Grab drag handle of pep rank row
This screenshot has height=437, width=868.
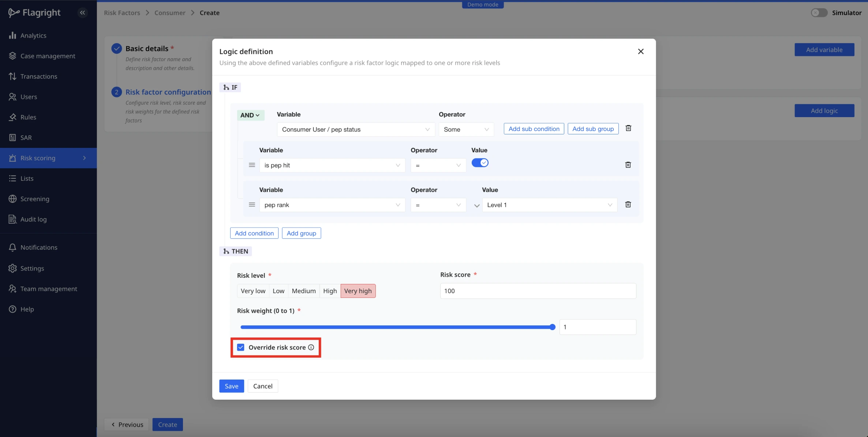coord(252,205)
